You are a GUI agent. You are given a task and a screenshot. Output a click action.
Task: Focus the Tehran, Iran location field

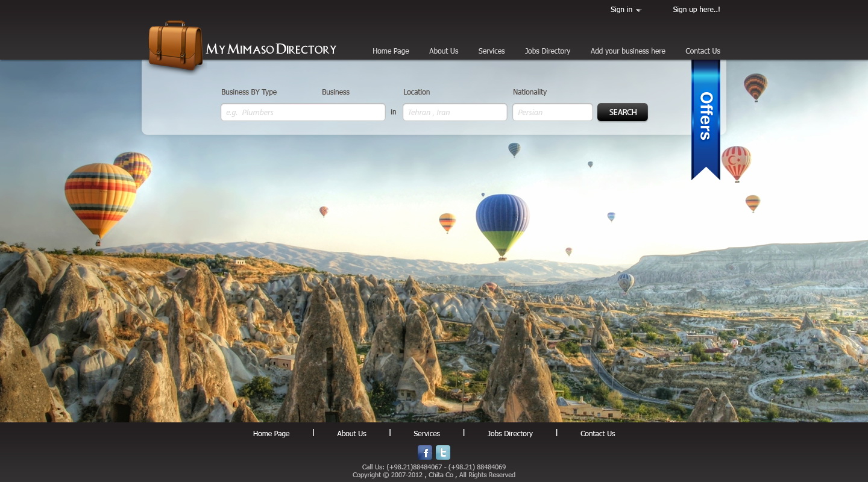[x=455, y=112]
